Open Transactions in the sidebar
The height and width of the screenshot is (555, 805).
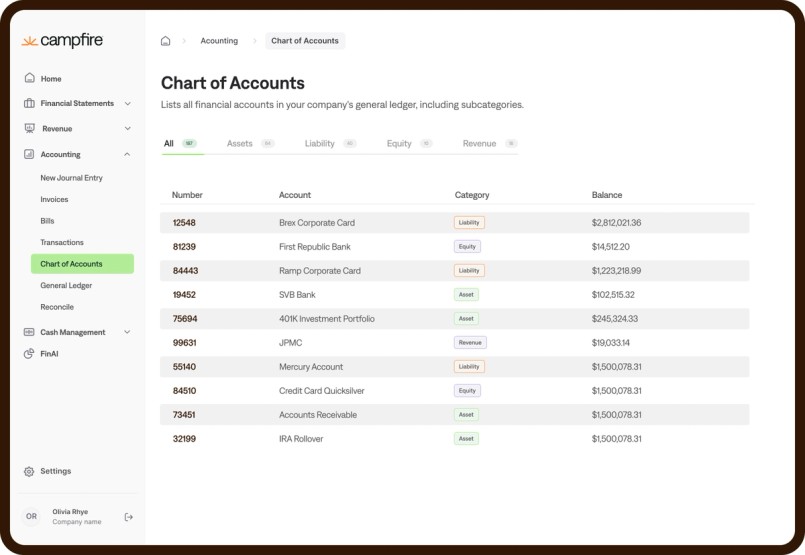coord(62,242)
